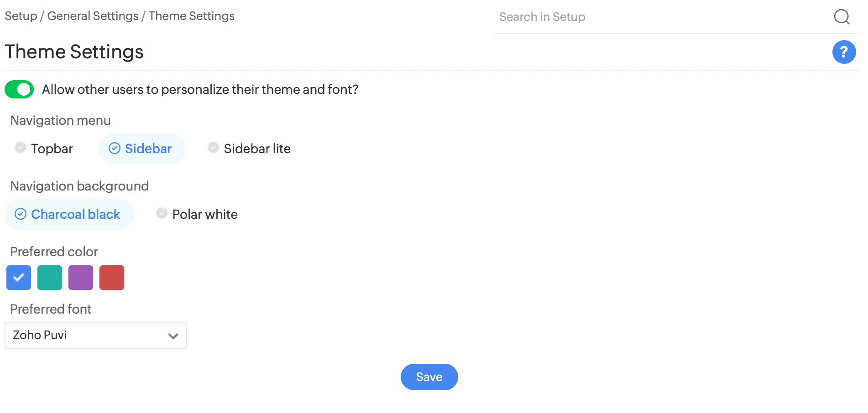868x413 pixels.
Task: Pick the teal preferred color
Action: pyautogui.click(x=50, y=278)
